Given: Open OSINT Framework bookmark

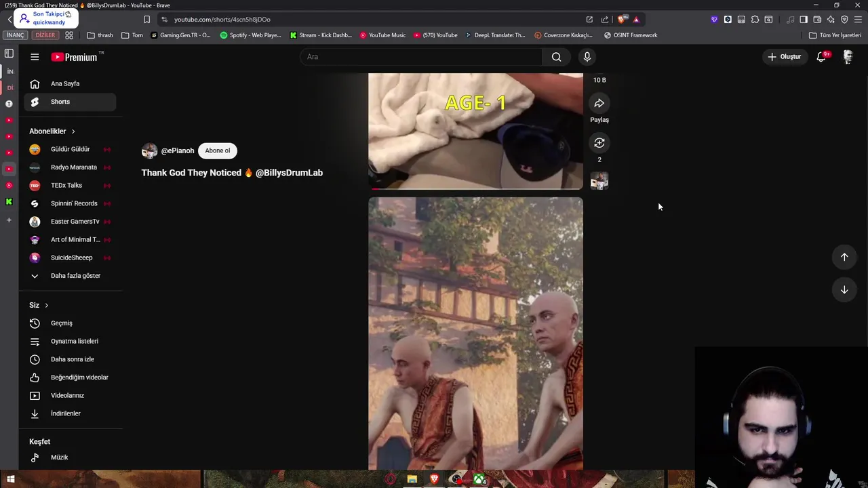Looking at the screenshot, I should pyautogui.click(x=630, y=35).
